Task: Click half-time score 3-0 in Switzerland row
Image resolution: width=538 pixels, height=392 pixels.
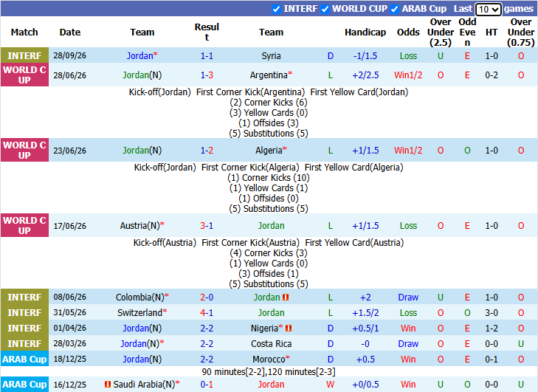Action: pos(492,313)
